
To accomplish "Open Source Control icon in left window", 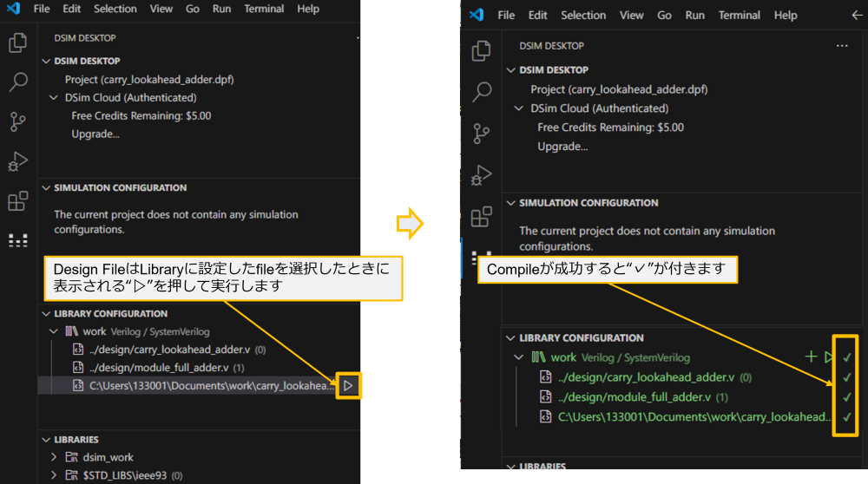I will [17, 121].
